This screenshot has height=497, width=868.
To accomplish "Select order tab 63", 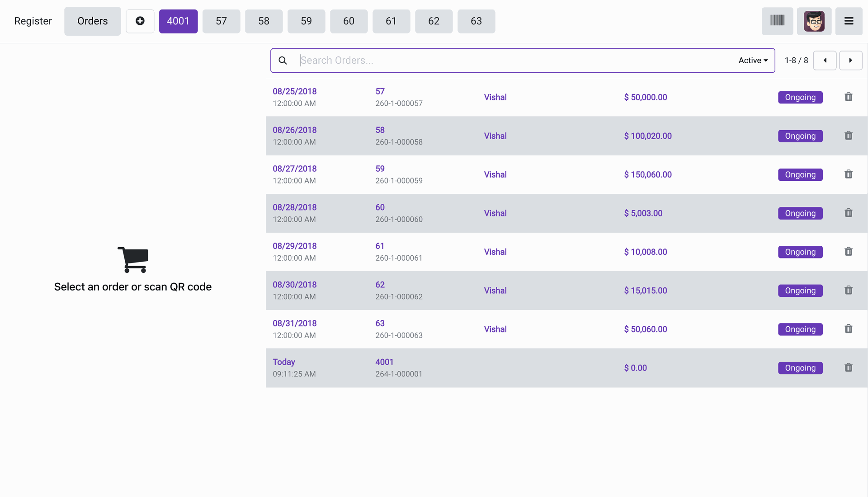I will tap(476, 21).
